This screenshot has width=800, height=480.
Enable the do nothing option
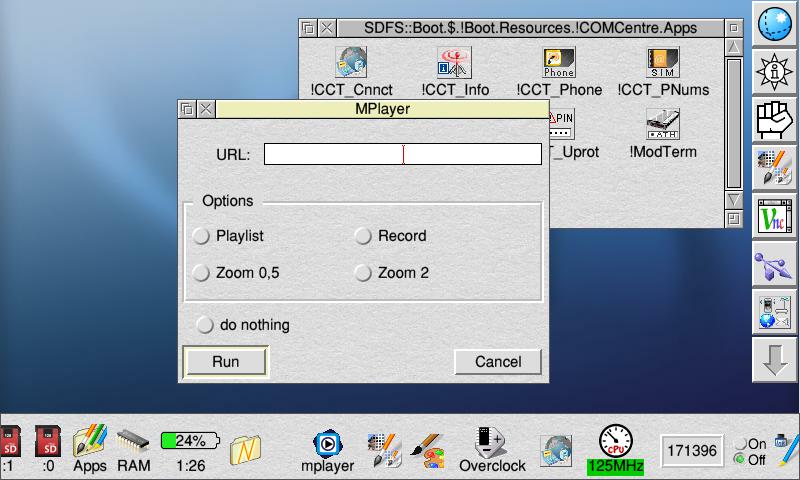coord(206,325)
